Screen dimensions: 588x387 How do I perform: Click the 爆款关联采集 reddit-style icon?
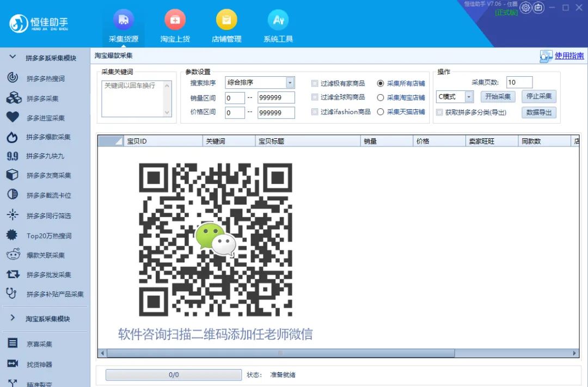13,254
